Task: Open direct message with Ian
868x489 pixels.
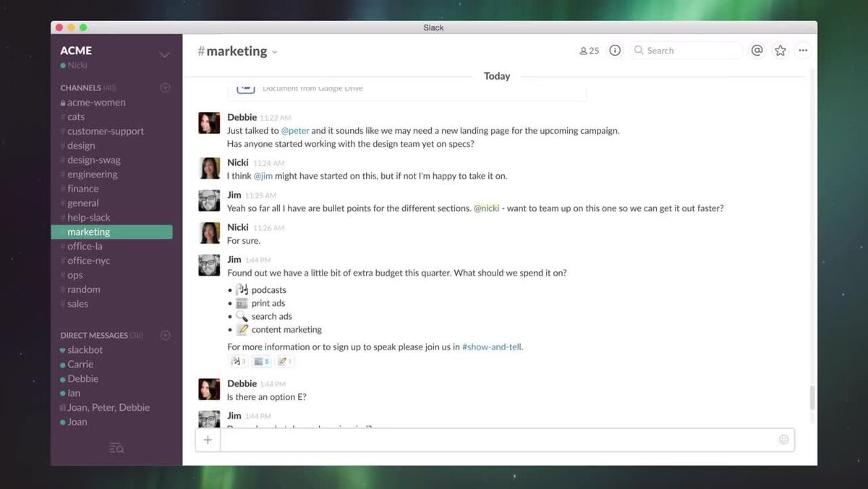Action: click(x=74, y=394)
